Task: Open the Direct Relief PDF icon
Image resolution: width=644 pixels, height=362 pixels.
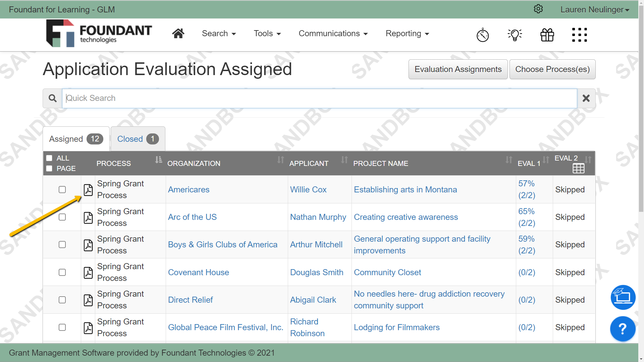Action: click(88, 300)
